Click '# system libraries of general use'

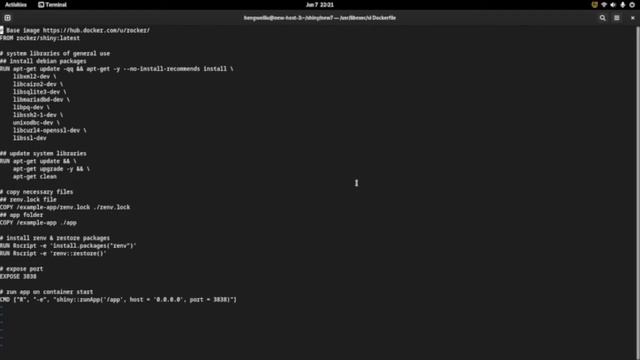pos(55,53)
